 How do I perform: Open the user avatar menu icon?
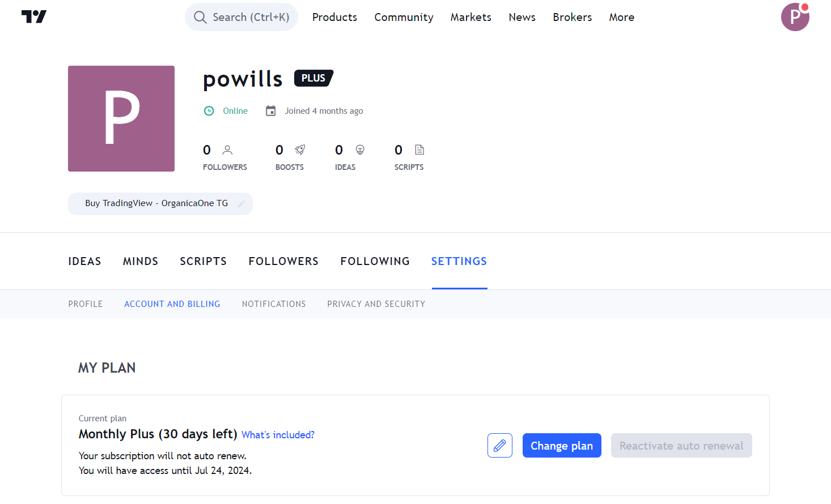click(x=795, y=17)
